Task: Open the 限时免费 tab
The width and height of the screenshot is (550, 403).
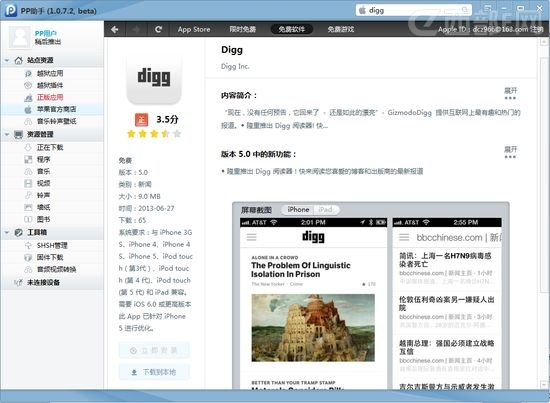Action: 242,29
